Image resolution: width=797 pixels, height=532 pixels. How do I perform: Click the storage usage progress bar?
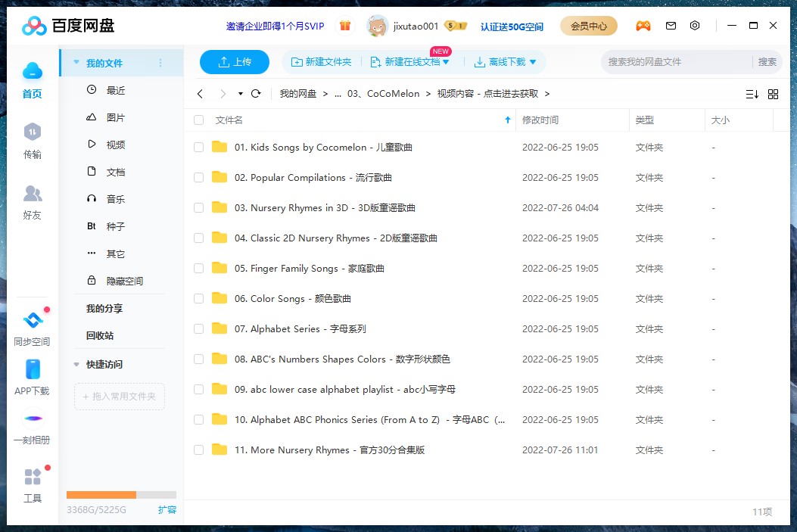tap(122, 495)
